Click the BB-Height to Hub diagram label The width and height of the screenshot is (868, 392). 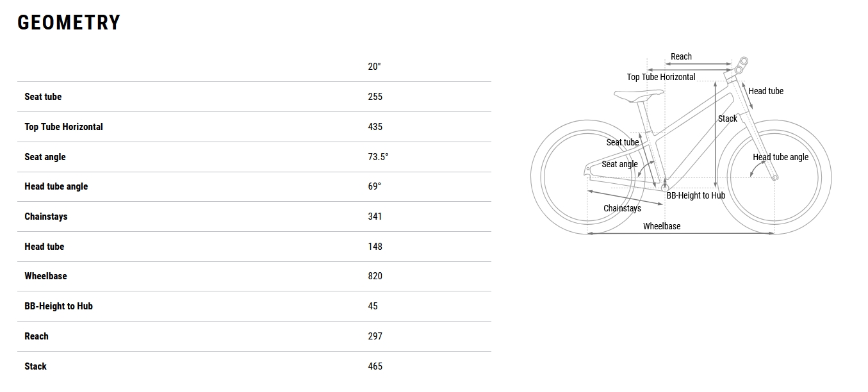(696, 195)
